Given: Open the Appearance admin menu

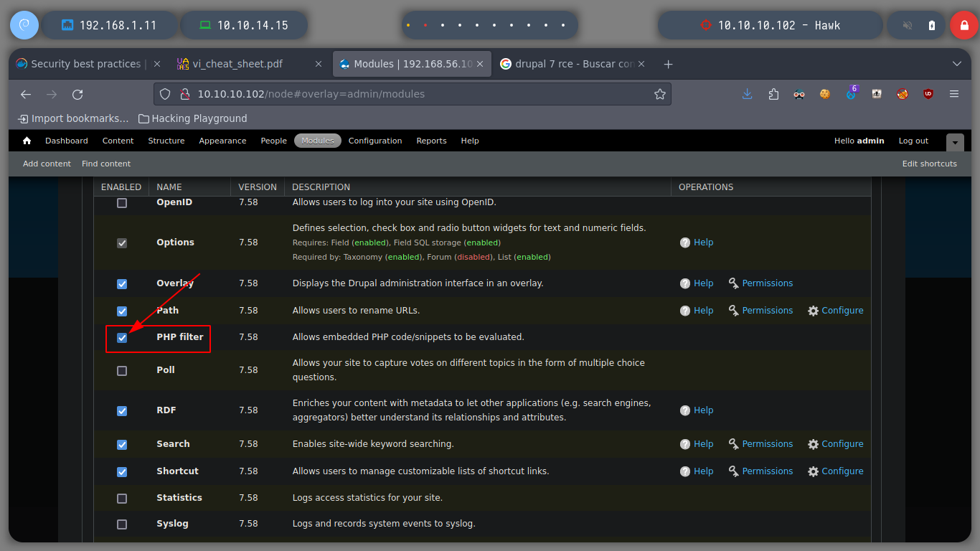Looking at the screenshot, I should [x=222, y=141].
